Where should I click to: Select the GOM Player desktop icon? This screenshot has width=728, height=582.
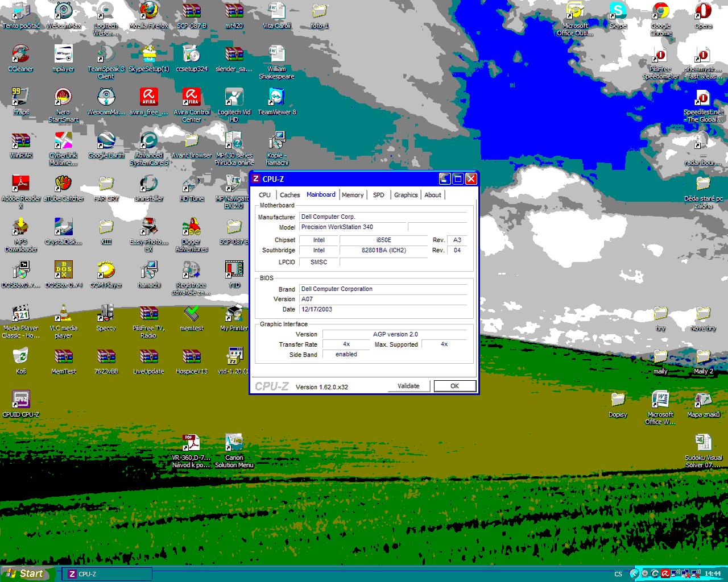tap(106, 275)
